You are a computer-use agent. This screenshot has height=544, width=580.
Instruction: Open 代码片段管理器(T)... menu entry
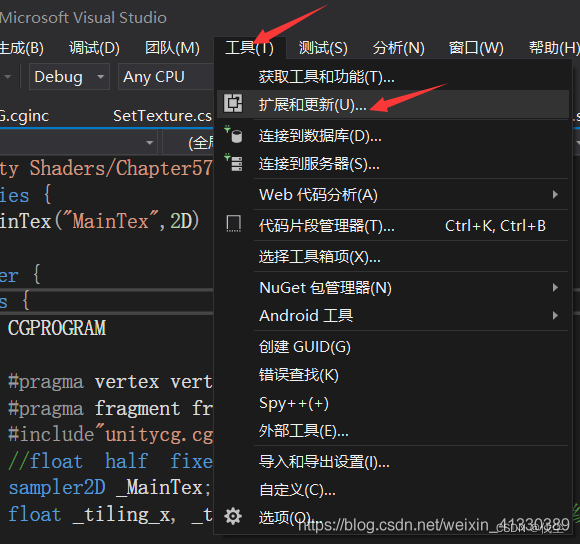pyautogui.click(x=392, y=226)
